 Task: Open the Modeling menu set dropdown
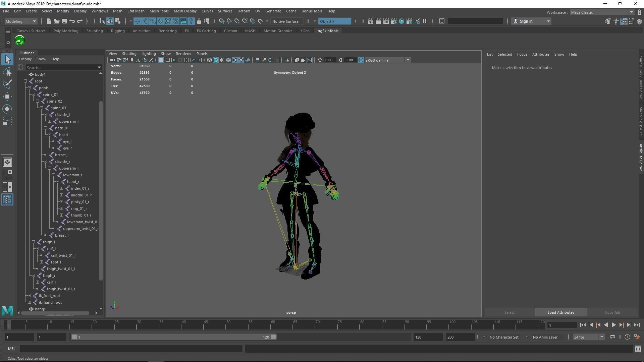(21, 21)
